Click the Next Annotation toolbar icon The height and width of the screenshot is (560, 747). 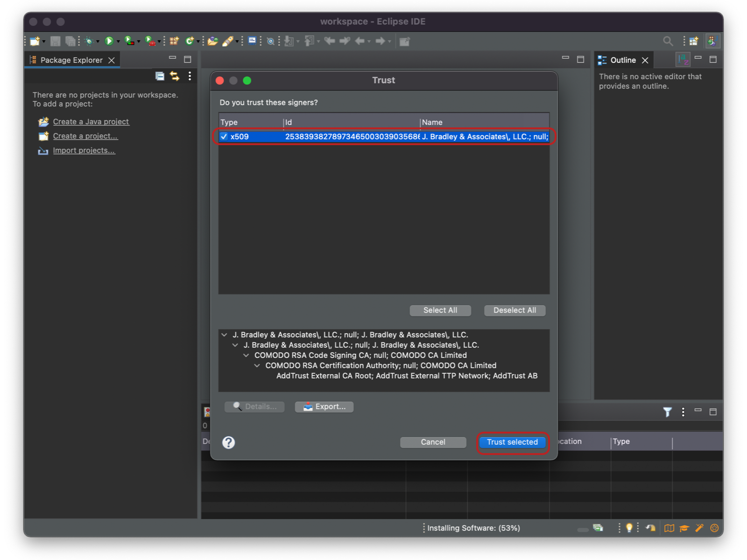[289, 41]
